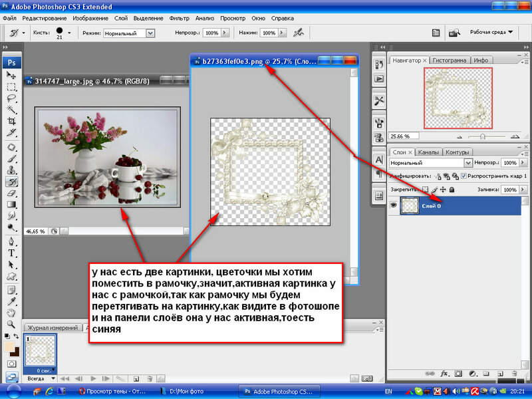Swap foreground and background colors
The width and height of the screenshot is (532, 399).
tap(16, 336)
